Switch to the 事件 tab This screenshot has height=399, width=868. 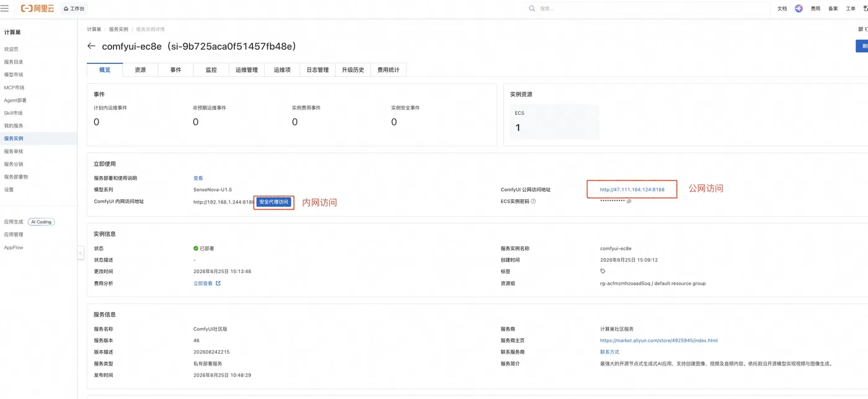pos(175,70)
